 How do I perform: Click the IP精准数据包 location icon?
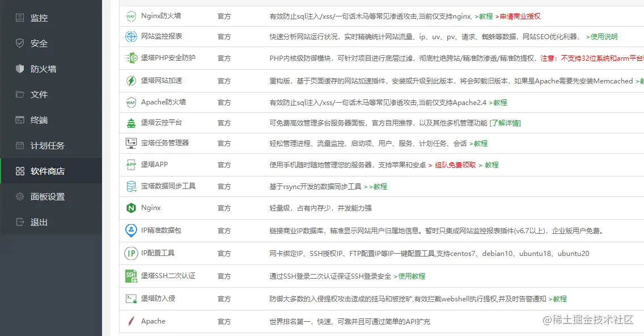131,230
